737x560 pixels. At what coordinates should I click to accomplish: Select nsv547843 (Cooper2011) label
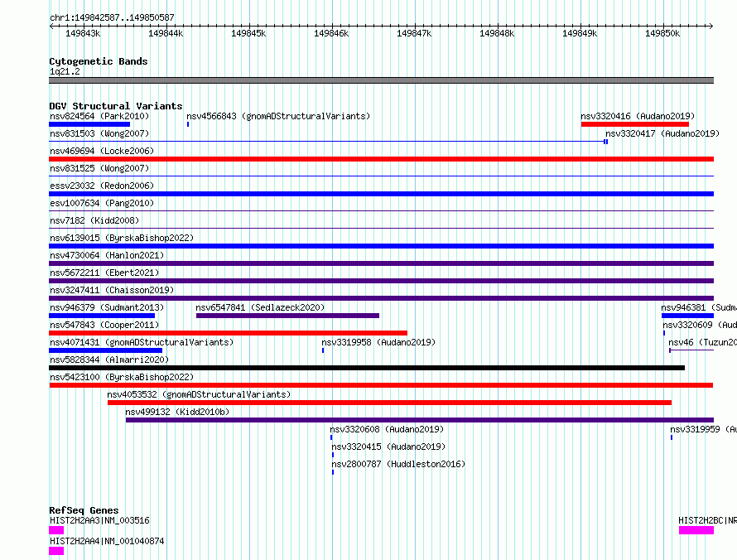[x=104, y=325]
